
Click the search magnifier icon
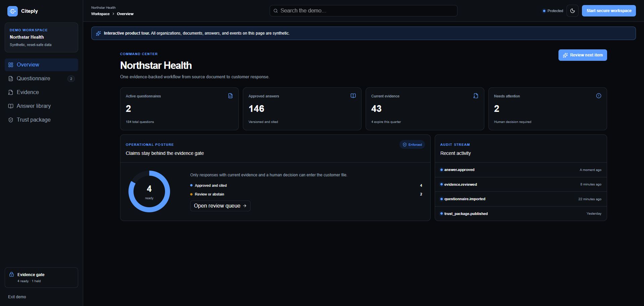pyautogui.click(x=275, y=11)
